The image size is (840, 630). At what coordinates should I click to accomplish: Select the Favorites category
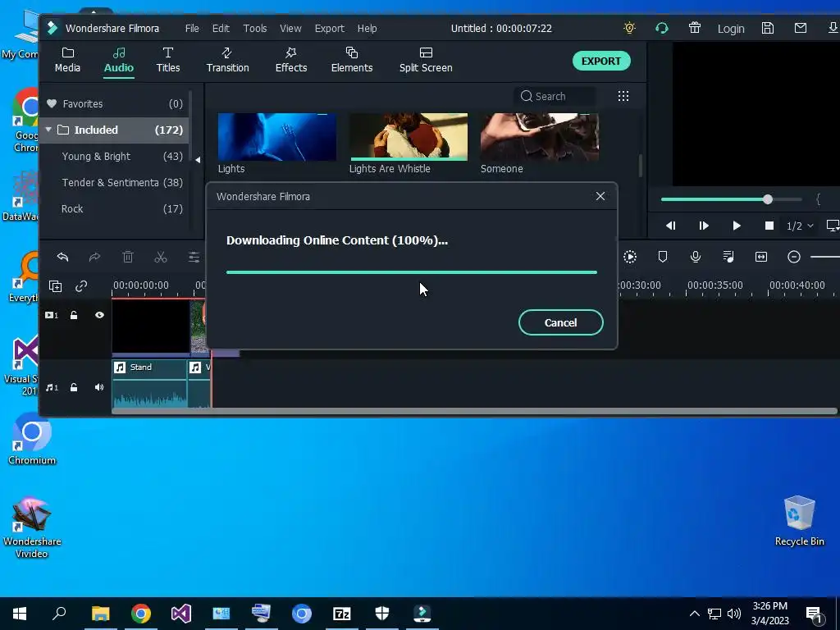(115, 104)
